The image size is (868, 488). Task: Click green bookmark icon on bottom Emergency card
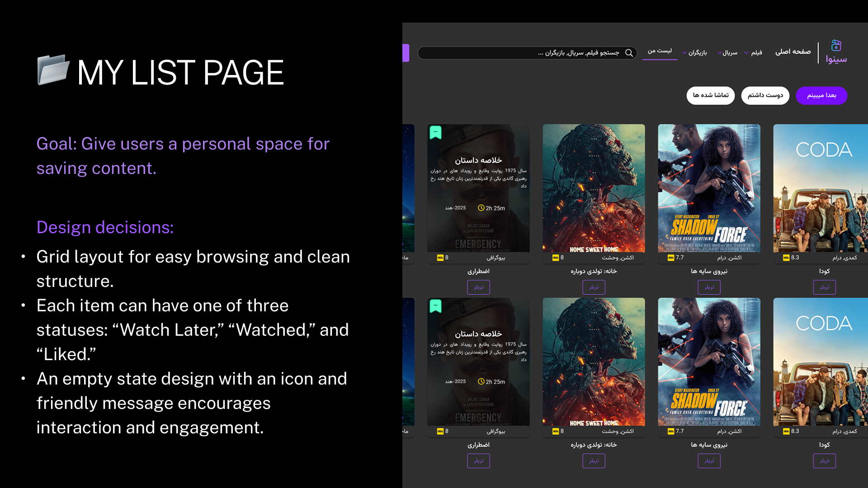click(x=435, y=306)
